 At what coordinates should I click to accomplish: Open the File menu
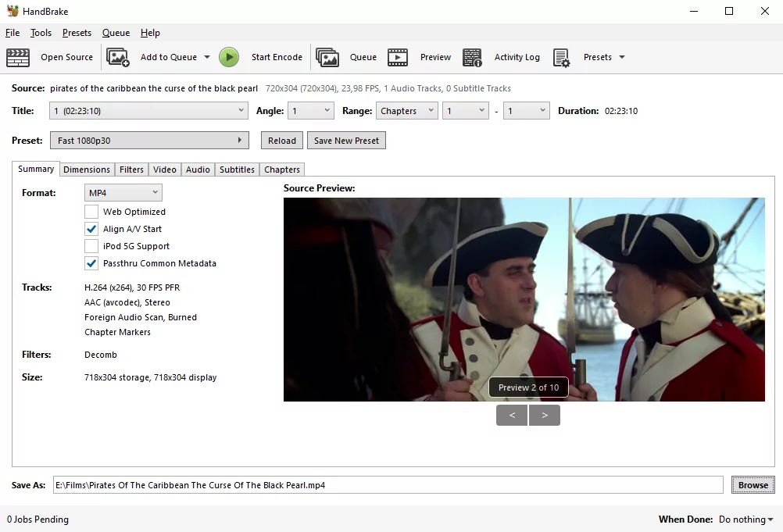[13, 33]
